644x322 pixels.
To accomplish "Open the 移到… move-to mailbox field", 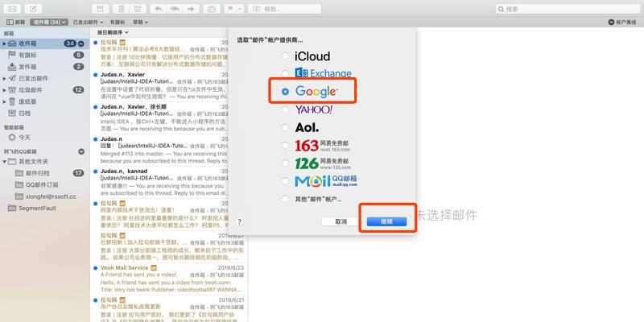I will point(285,9).
